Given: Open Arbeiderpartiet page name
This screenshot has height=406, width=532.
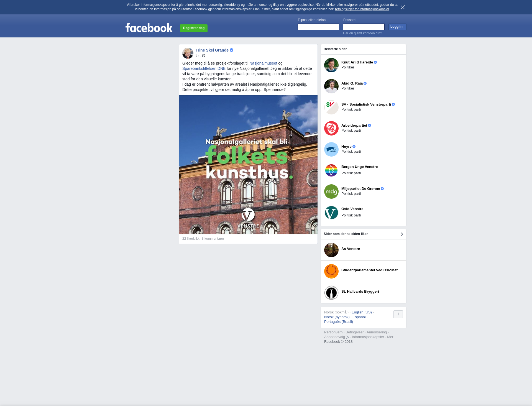Looking at the screenshot, I should [354, 126].
